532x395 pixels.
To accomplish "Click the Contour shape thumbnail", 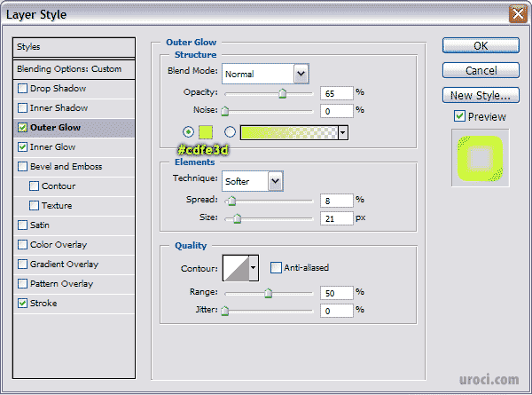I will [236, 268].
